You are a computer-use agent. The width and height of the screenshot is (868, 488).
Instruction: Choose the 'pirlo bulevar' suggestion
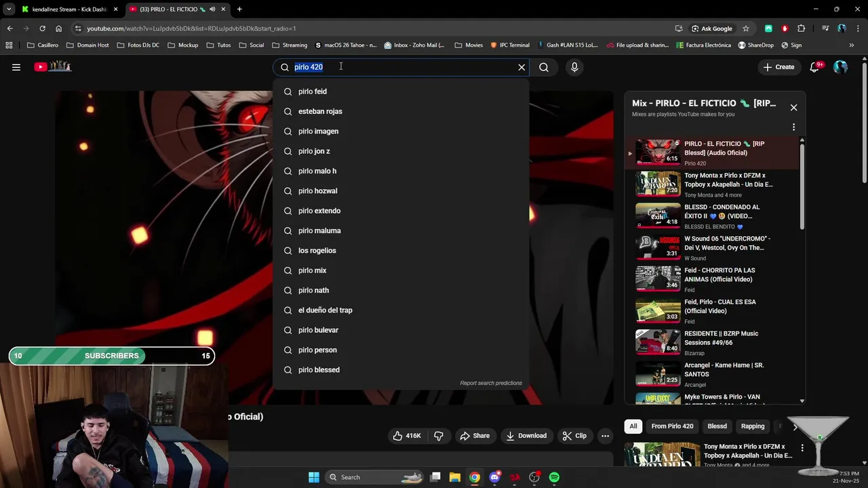pyautogui.click(x=401, y=330)
